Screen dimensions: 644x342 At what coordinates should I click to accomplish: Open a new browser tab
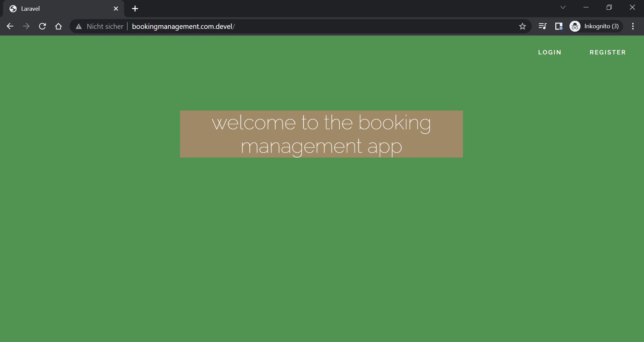135,9
